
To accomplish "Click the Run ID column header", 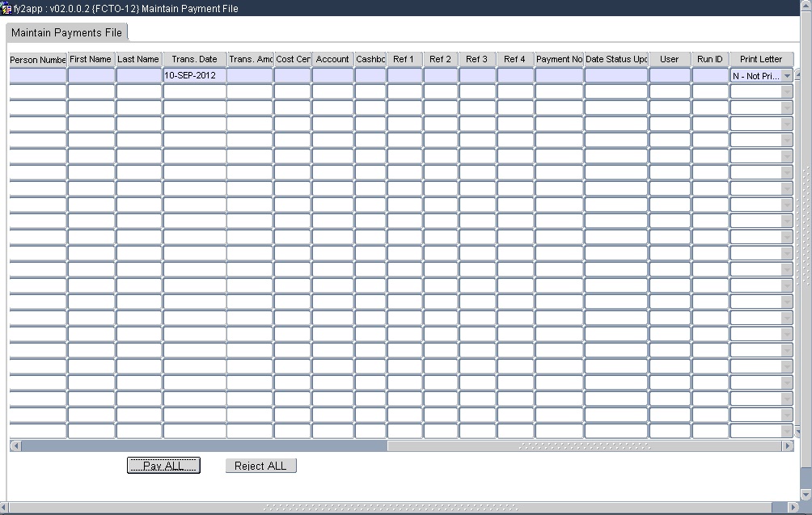I will (709, 58).
